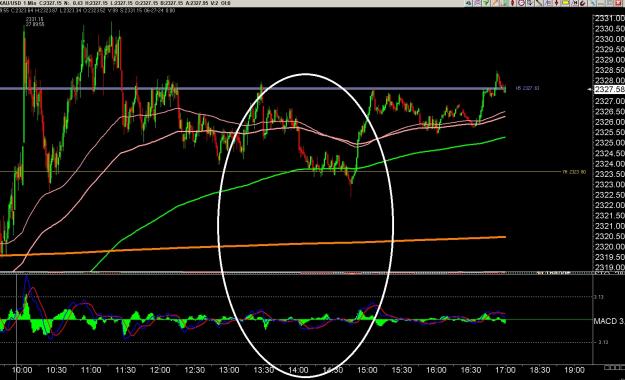Click the 2323.00 price axis label
625x380 pixels.
(x=609, y=184)
